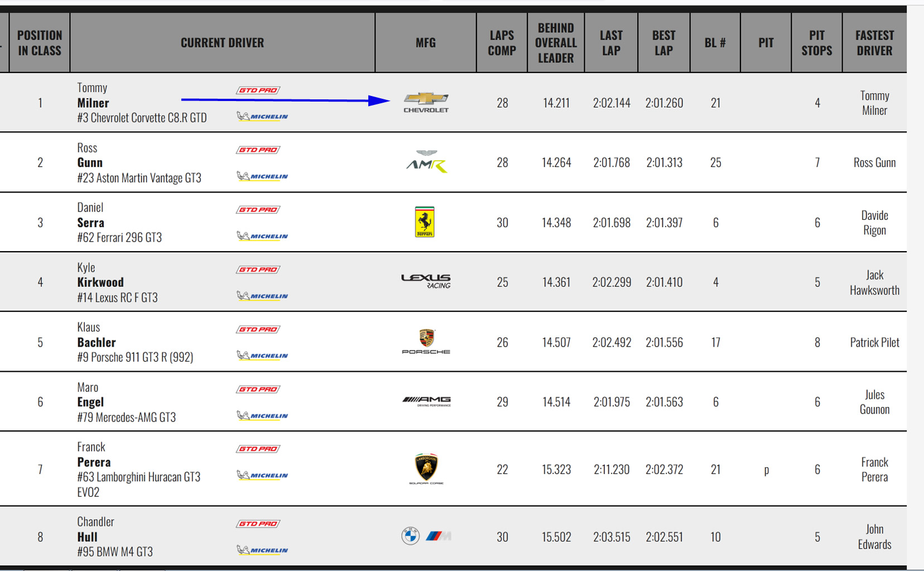Click the Aston Martin AMR logo

(426, 162)
